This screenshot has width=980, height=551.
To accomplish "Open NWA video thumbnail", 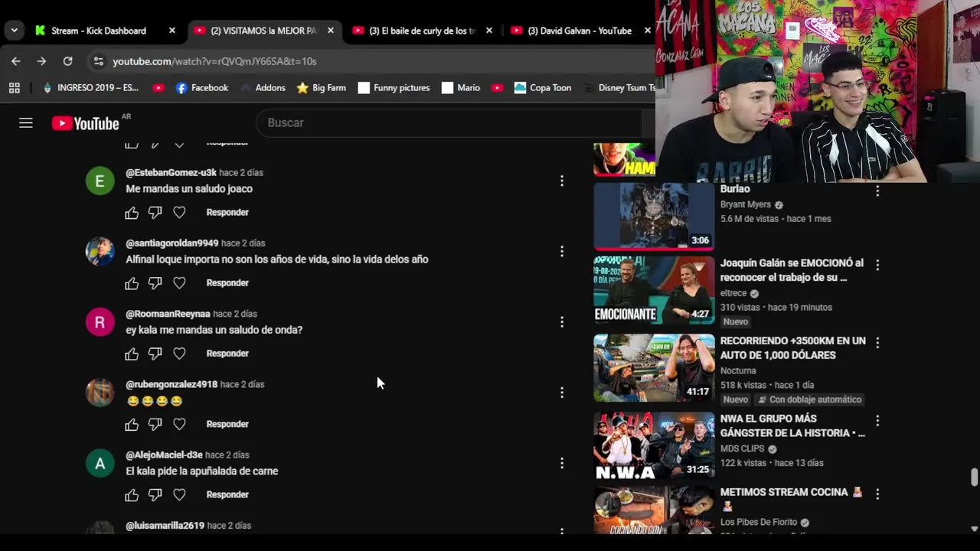I will [x=654, y=446].
